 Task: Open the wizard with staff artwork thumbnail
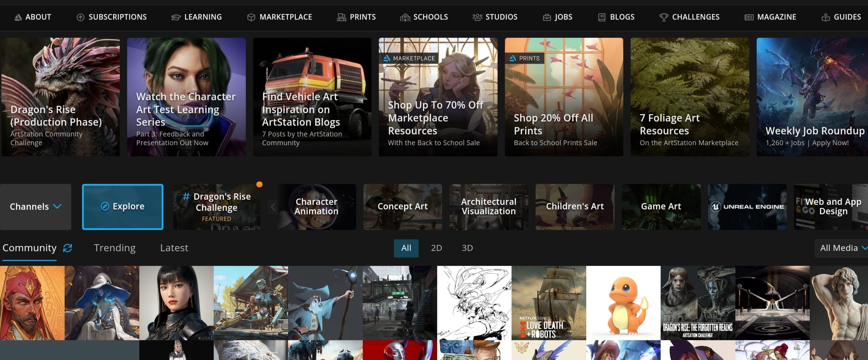[x=325, y=303]
